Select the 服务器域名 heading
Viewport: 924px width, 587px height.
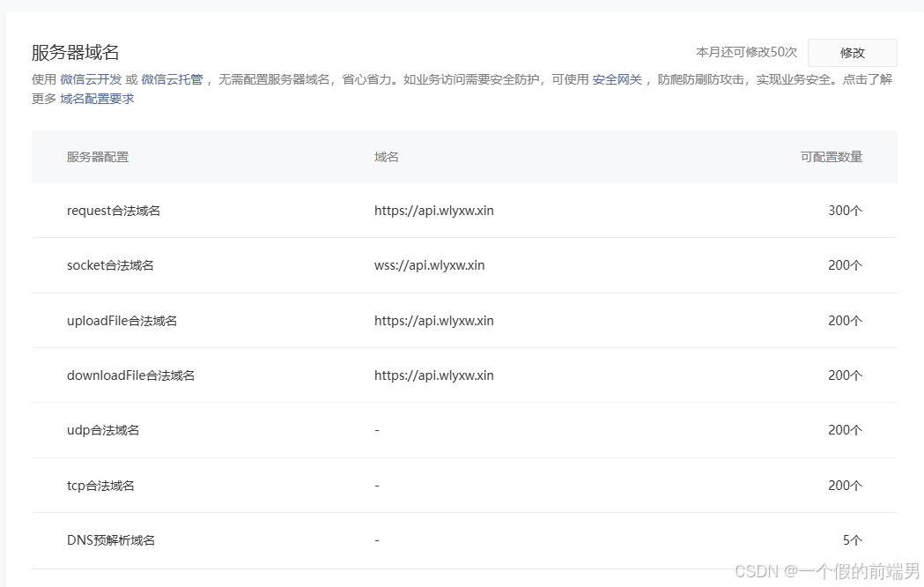76,53
